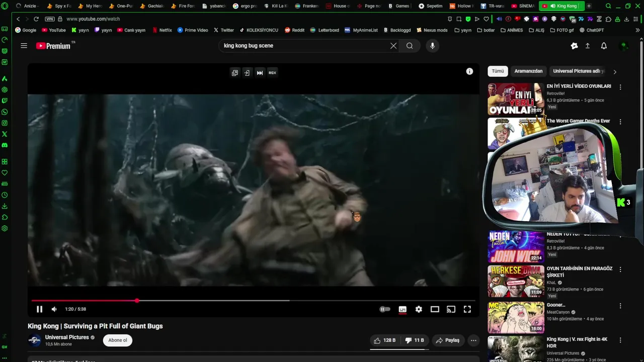This screenshot has height=362, width=644.
Task: Open WhatsApp in the Opera GX sidebar
Action: click(x=5, y=112)
